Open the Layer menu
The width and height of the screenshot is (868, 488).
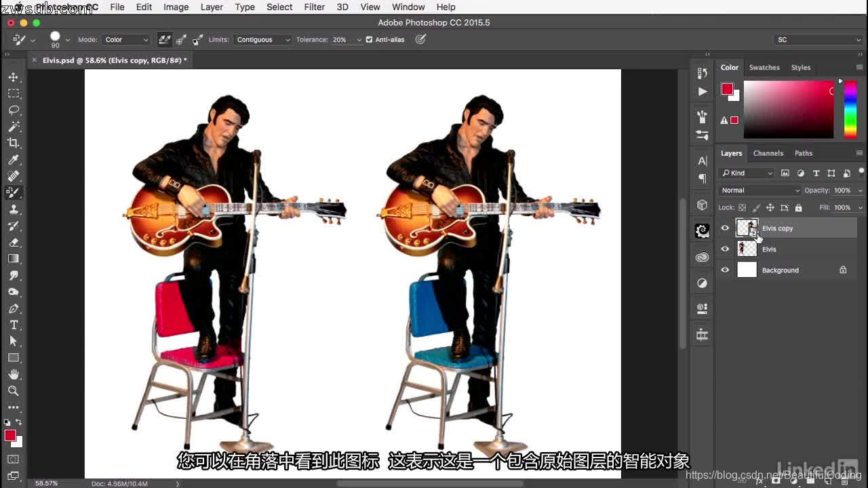212,7
